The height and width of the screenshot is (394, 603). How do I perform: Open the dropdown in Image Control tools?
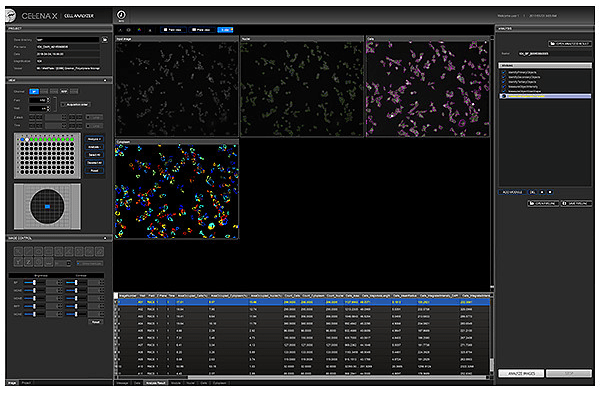coord(68,263)
